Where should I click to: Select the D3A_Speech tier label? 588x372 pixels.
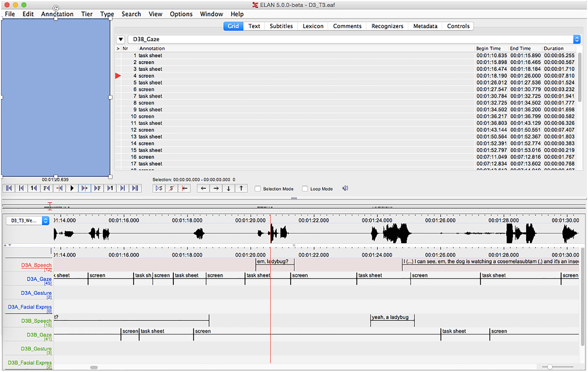tap(37, 266)
